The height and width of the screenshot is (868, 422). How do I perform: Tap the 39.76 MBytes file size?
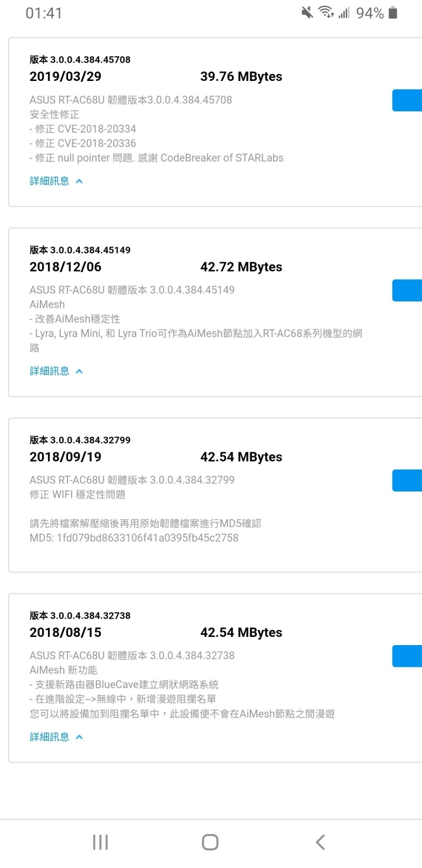click(241, 77)
